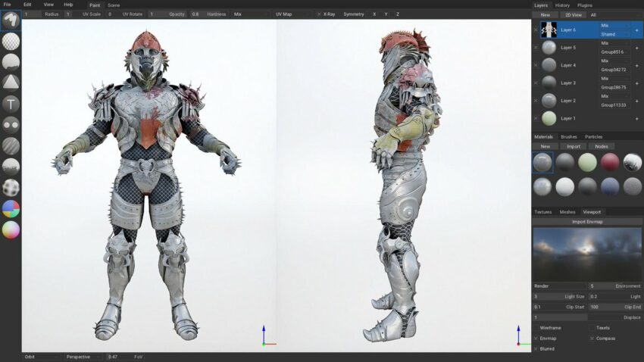Switch to the History tab
Viewport: 644px width, 362px height.
(x=562, y=5)
